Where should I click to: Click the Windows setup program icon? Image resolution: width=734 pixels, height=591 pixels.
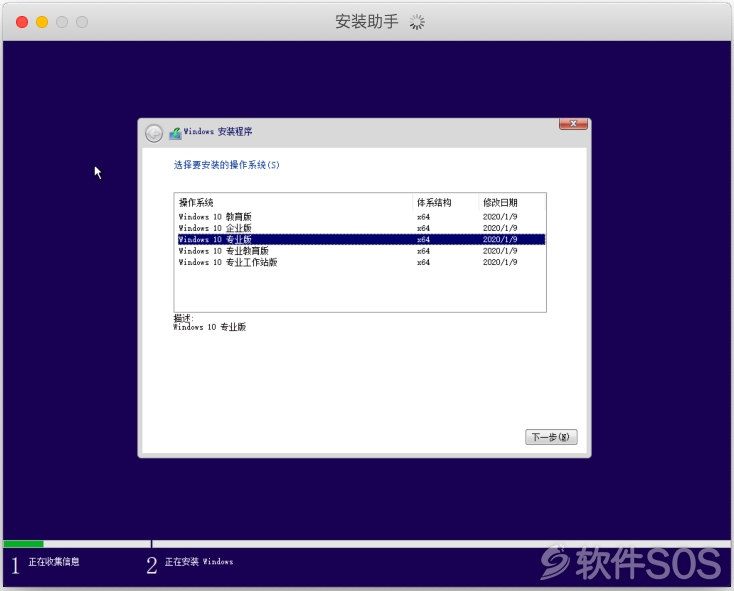pos(175,133)
